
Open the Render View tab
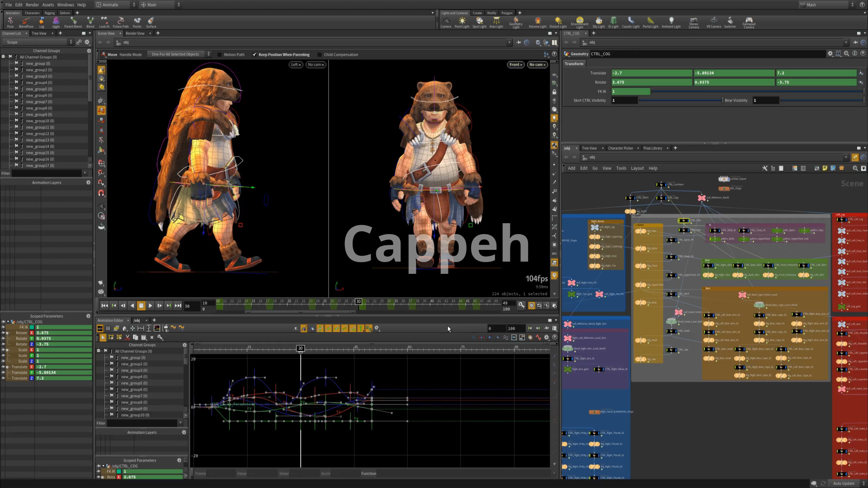pos(135,33)
